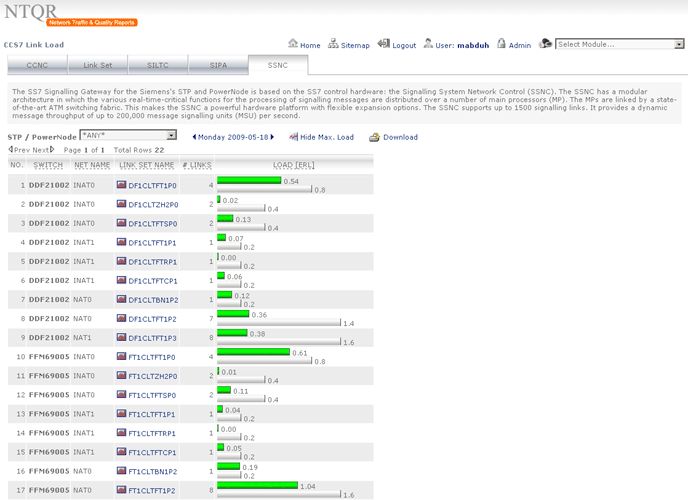The width and height of the screenshot is (688, 500).
Task: Click the link set icon beside FT1CLTFT1P2
Action: [122, 490]
